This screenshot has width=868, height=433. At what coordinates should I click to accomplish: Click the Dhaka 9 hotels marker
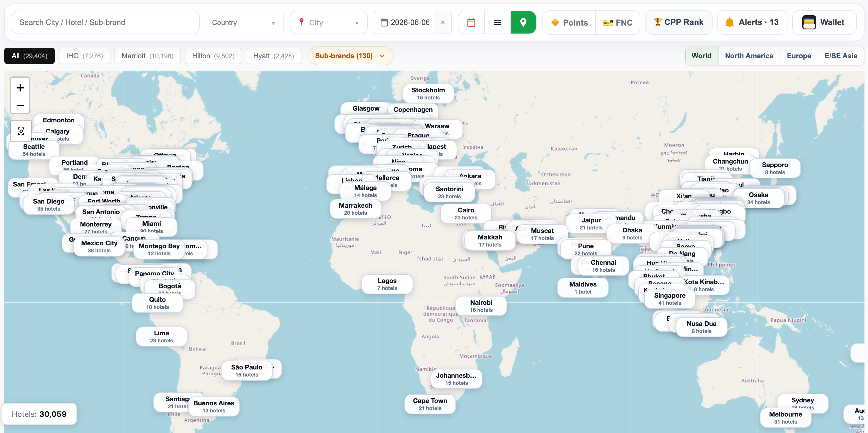(632, 233)
